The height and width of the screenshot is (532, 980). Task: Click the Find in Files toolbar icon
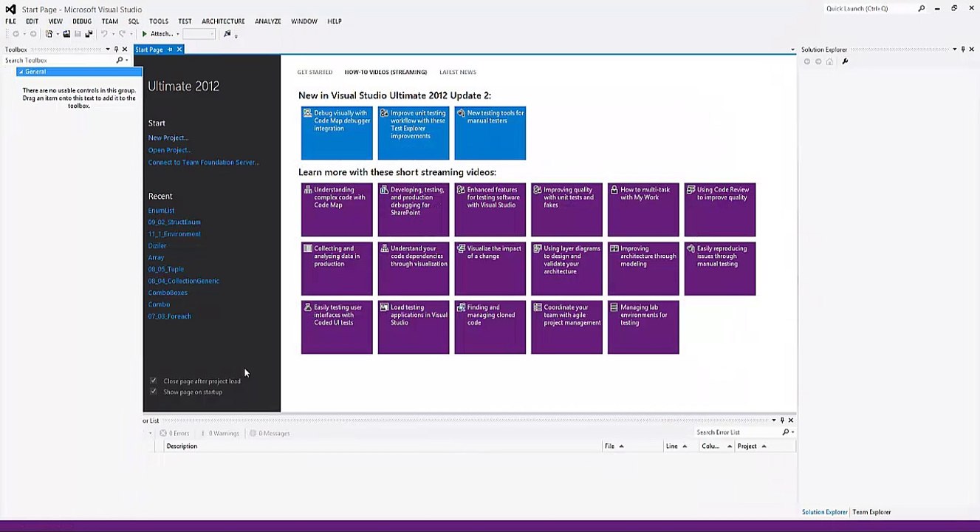pyautogui.click(x=227, y=34)
